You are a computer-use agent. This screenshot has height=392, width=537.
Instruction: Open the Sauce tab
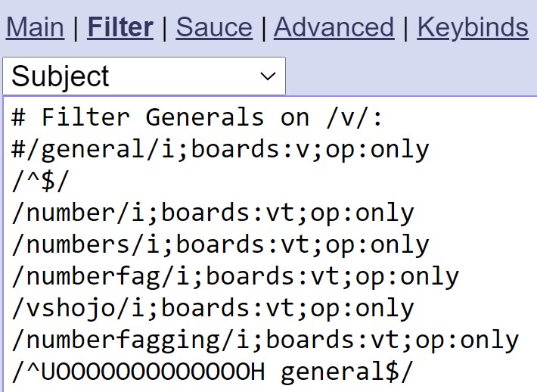point(214,28)
